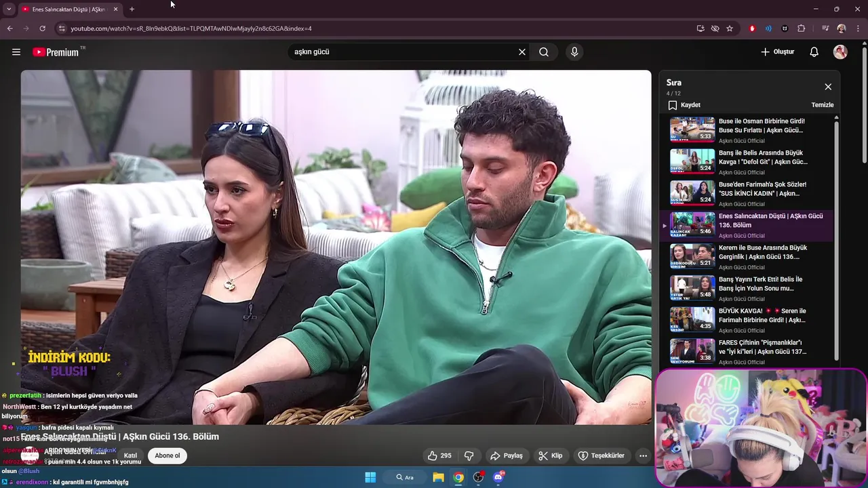
Task: Open the black cat extension icon
Action: click(x=785, y=28)
